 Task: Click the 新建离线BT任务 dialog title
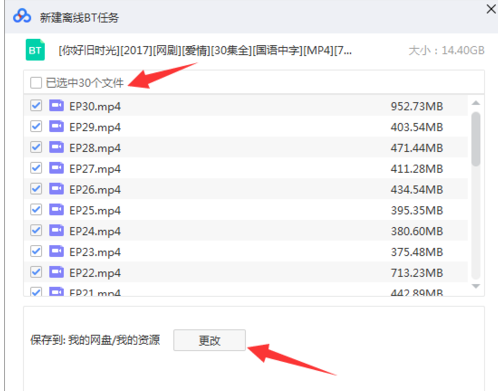point(79,17)
